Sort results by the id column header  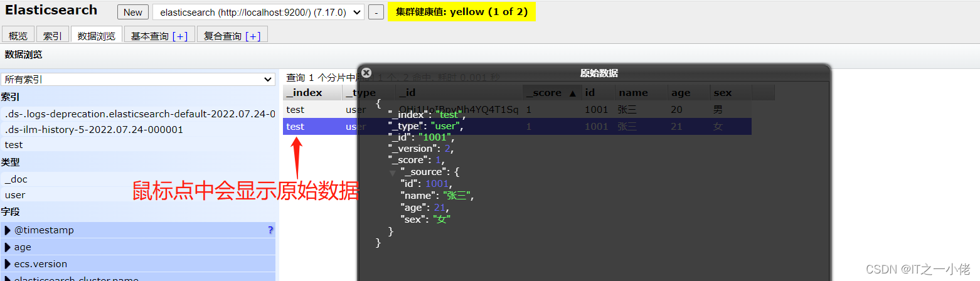(x=598, y=93)
